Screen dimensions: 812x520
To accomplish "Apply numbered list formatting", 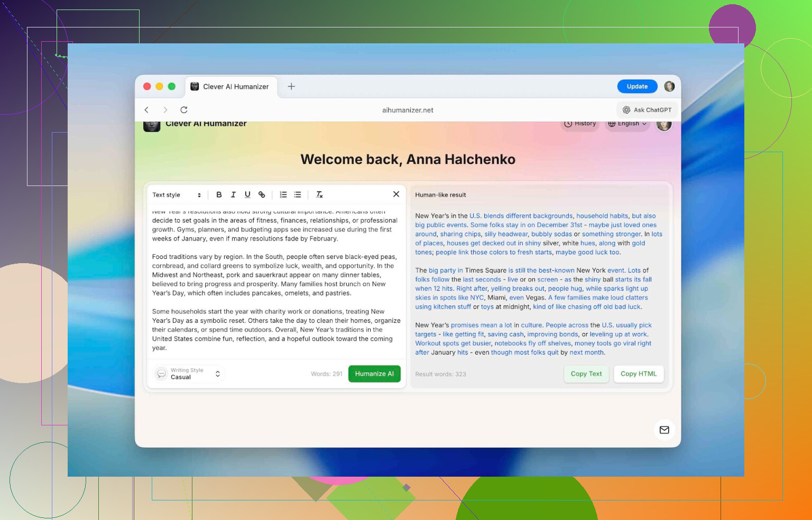I will click(x=283, y=194).
